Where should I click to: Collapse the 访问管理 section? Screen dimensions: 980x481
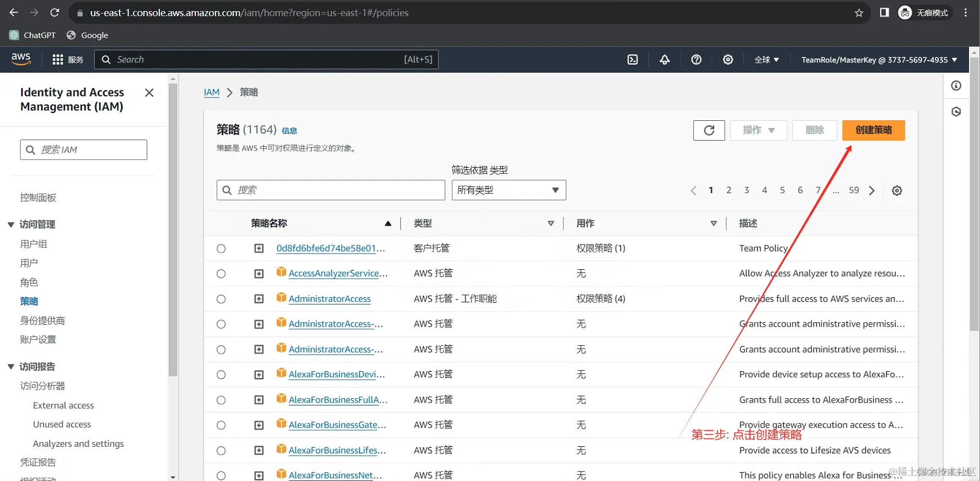[x=11, y=225]
